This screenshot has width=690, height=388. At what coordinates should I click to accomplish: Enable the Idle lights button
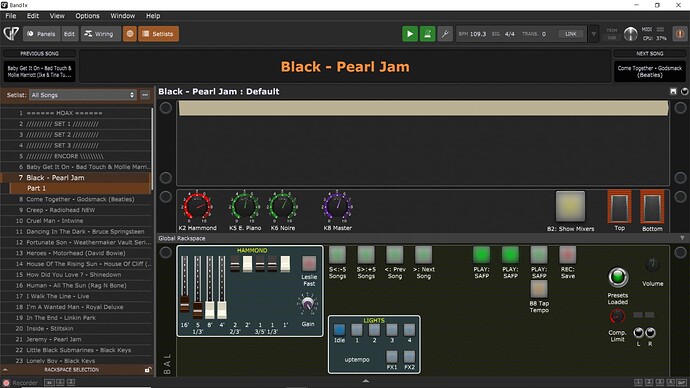pos(339,330)
